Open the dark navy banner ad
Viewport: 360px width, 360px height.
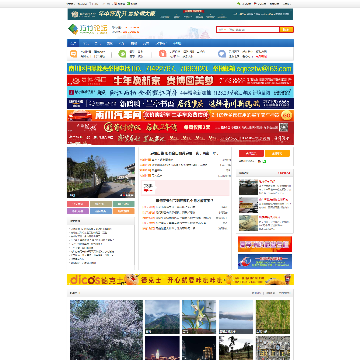click(180, 103)
